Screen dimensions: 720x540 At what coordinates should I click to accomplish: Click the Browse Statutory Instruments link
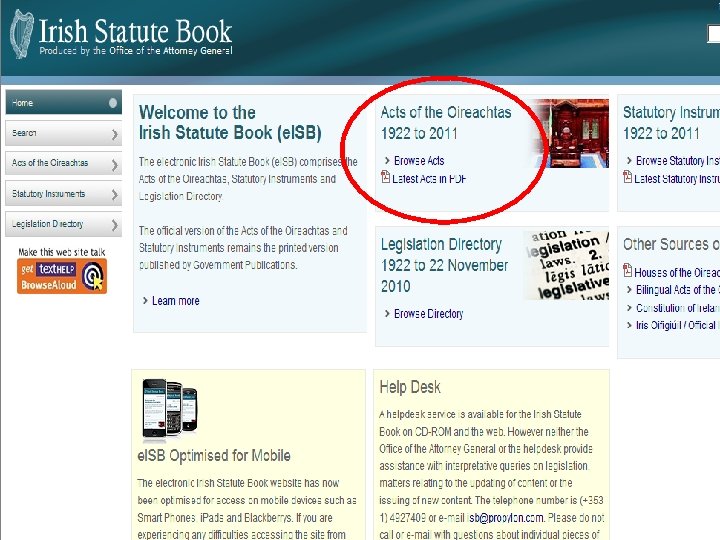(677, 161)
